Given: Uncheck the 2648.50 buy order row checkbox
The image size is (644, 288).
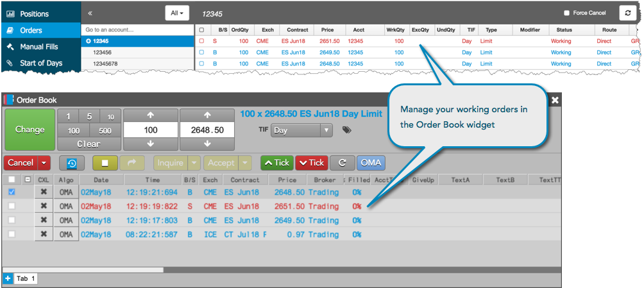Looking at the screenshot, I should pyautogui.click(x=12, y=192).
